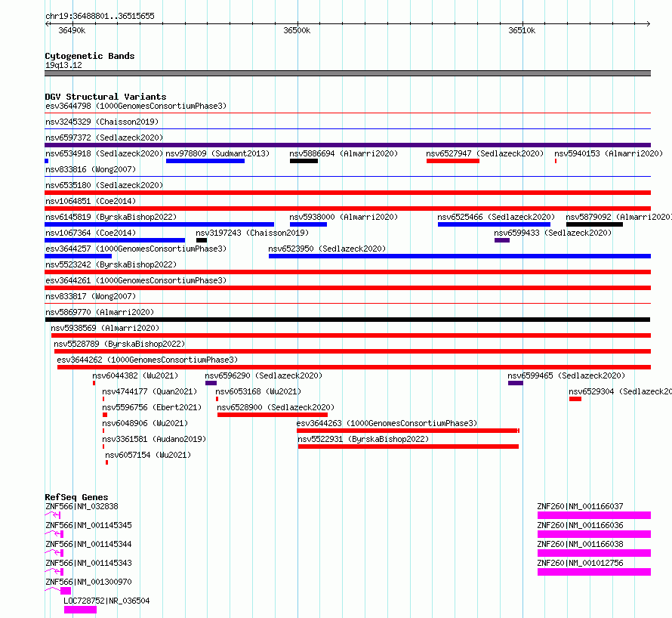Select the red nsv6528900 variant bar
This screenshot has width=672, height=618.
(x=273, y=415)
